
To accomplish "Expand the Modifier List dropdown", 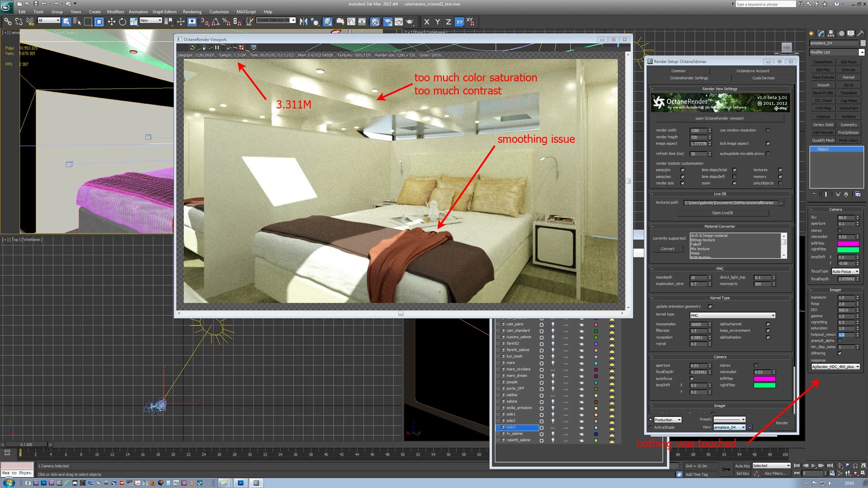I will tap(861, 52).
